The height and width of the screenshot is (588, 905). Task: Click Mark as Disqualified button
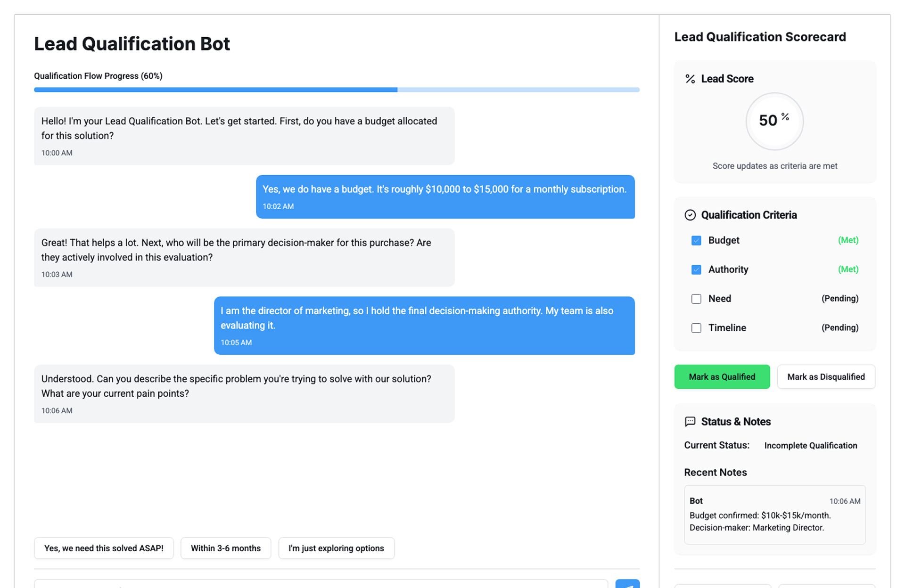click(826, 377)
